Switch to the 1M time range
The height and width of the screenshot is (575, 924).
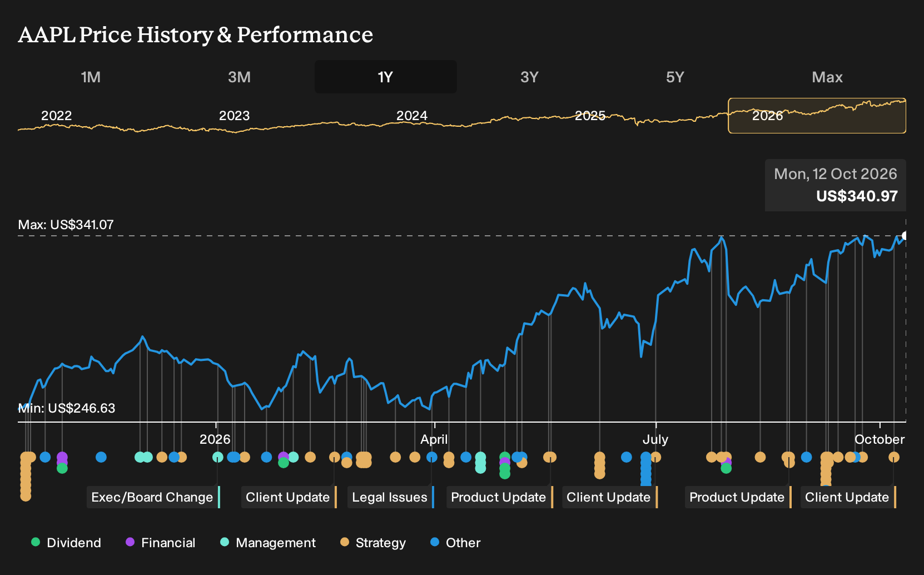click(x=91, y=77)
